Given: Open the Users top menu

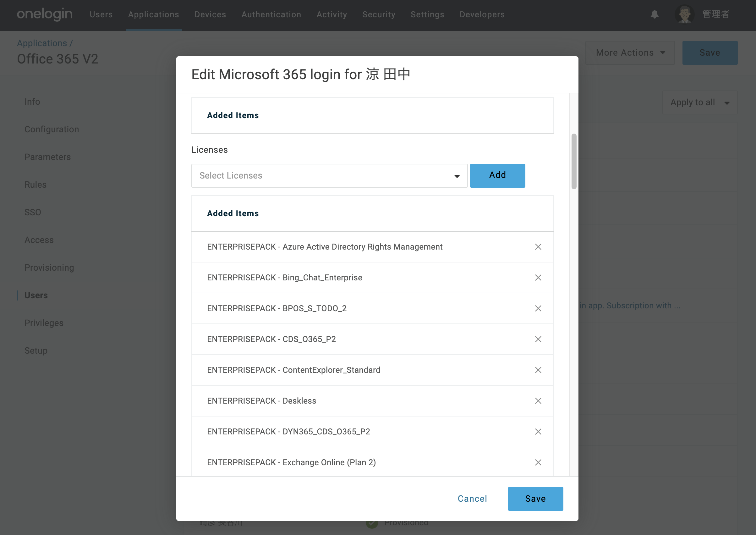Looking at the screenshot, I should coord(101,14).
